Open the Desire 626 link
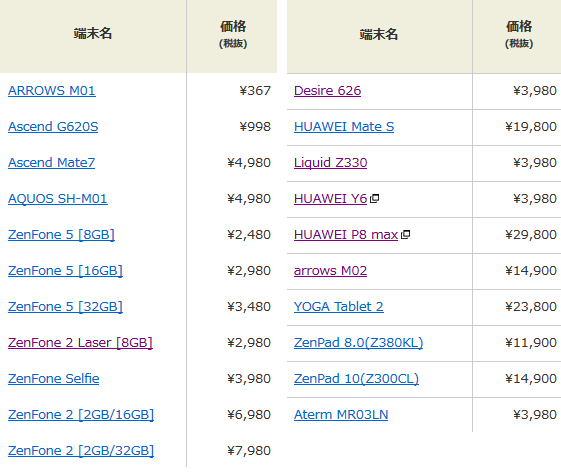This screenshot has height=472, width=561. pos(327,91)
